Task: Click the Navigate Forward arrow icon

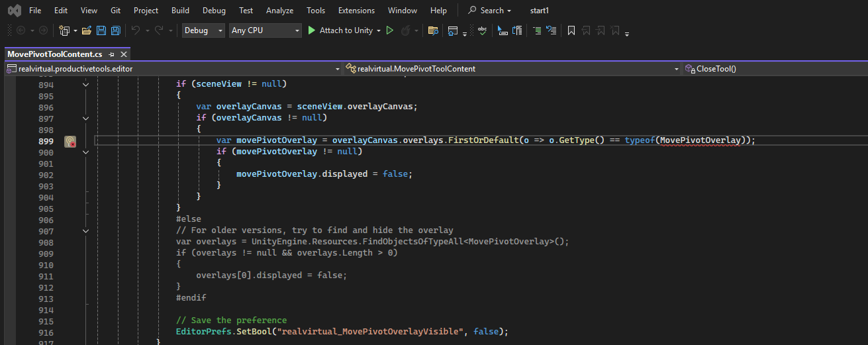Action: point(43,30)
